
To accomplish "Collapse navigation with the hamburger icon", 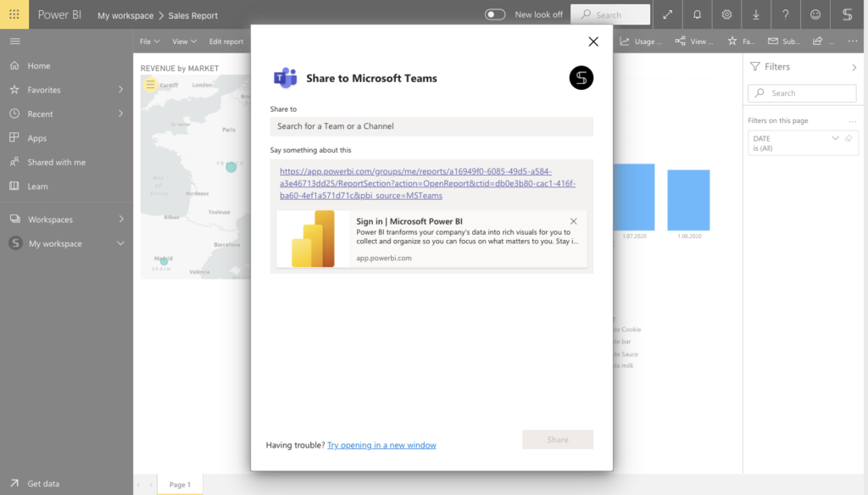I will pos(15,41).
